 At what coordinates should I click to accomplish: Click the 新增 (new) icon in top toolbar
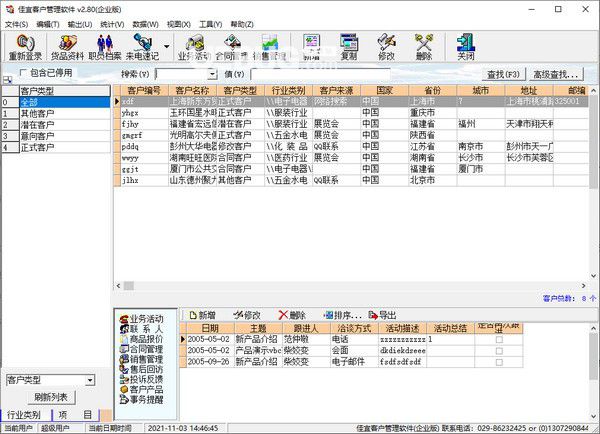click(x=311, y=47)
